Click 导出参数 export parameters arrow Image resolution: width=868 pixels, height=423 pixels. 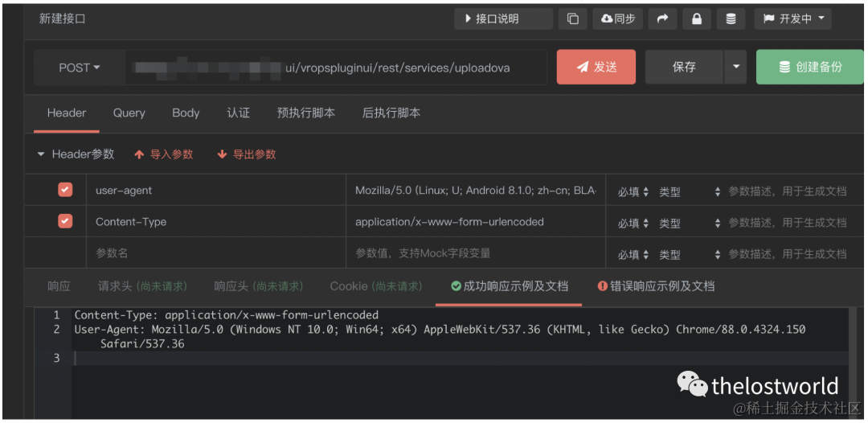(x=222, y=154)
